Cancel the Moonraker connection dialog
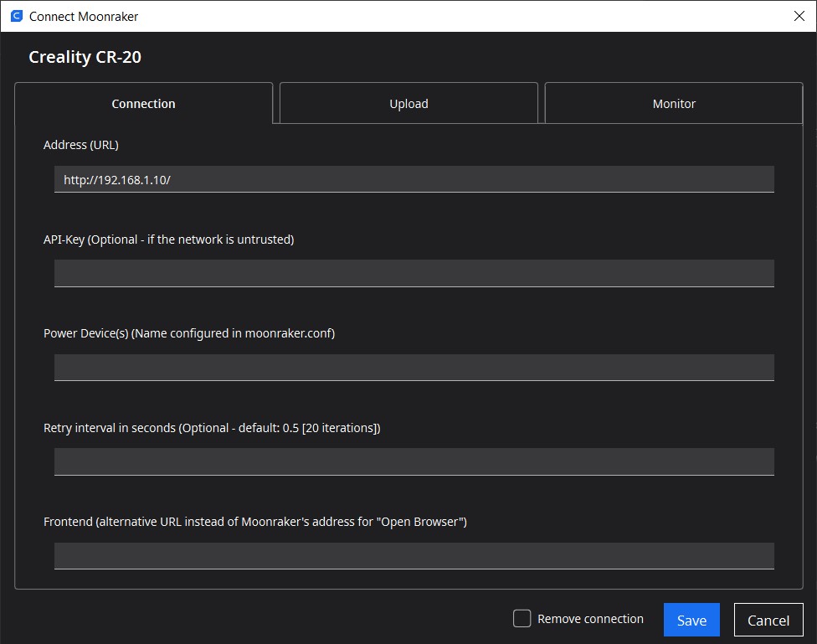Image resolution: width=817 pixels, height=644 pixels. pos(768,620)
